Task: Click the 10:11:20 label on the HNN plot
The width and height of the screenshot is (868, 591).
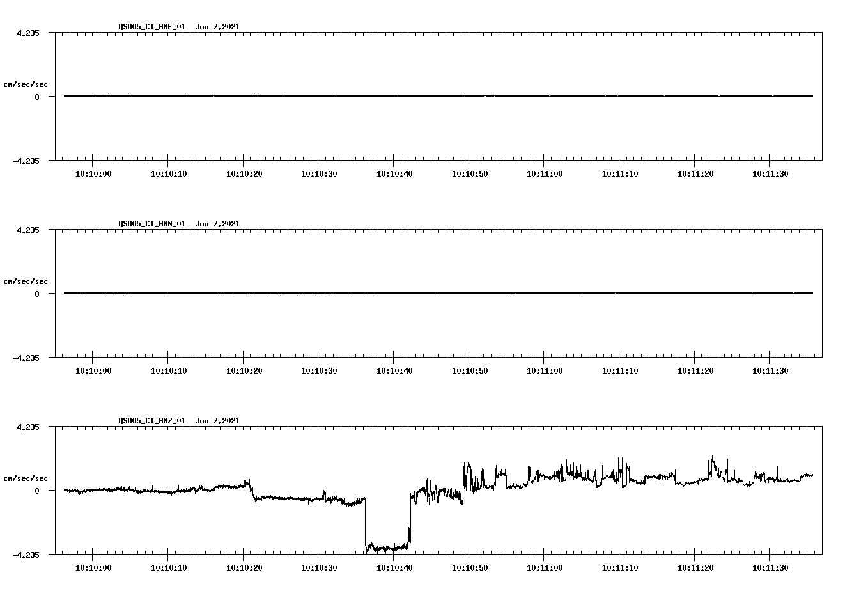Action: [695, 371]
